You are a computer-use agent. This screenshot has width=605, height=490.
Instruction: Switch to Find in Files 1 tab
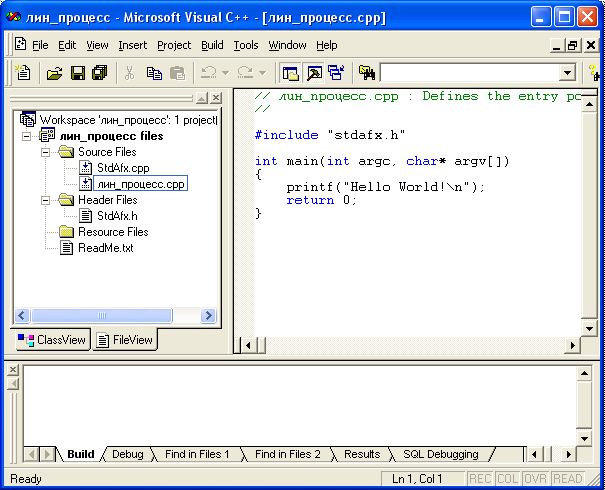pyautogui.click(x=197, y=454)
